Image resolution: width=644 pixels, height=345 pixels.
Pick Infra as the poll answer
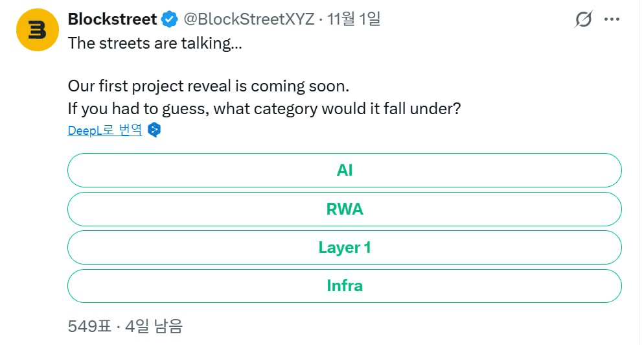344,285
